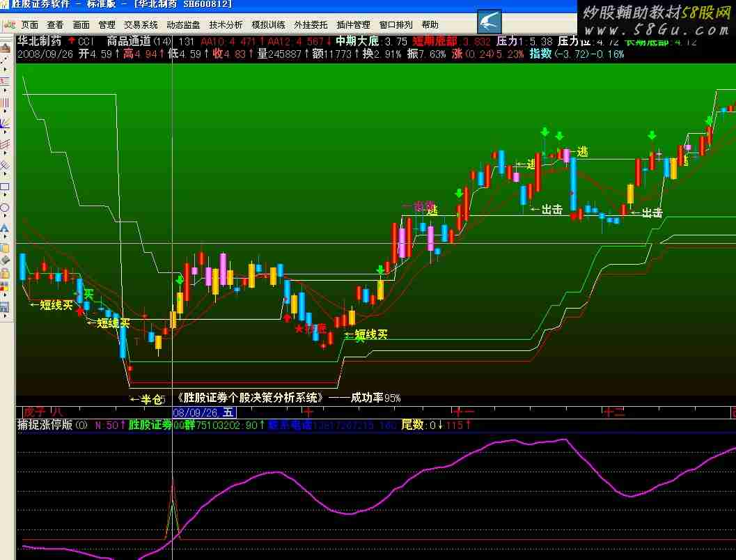Open the 动态监盘 menu
Image resolution: width=736 pixels, height=560 pixels.
click(183, 25)
